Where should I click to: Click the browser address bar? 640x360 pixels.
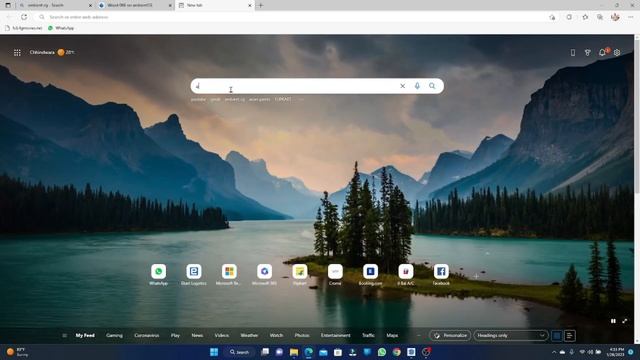[x=290, y=17]
